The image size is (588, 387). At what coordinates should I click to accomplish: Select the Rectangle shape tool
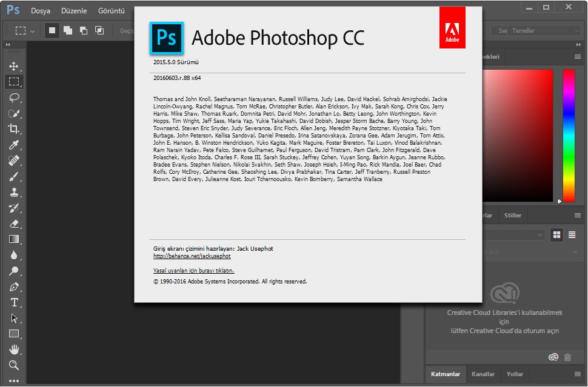point(14,334)
